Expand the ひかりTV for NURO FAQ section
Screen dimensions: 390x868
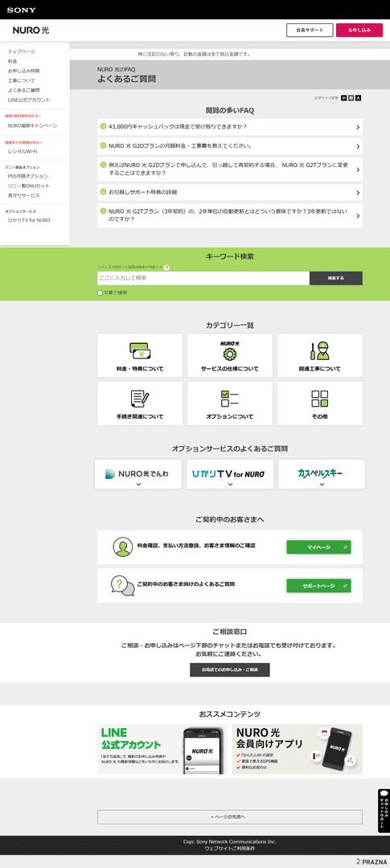tap(230, 474)
